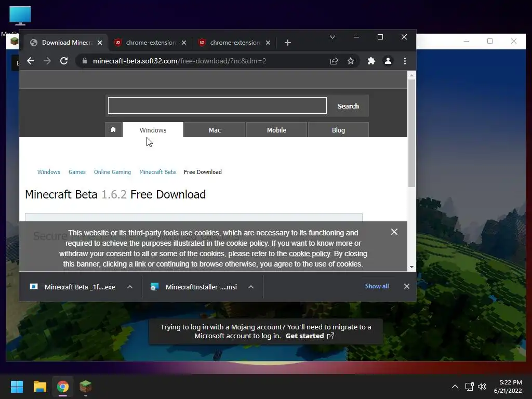Minimize the Minecraft Launcher window
Image resolution: width=532 pixels, height=399 pixels.
(x=467, y=41)
